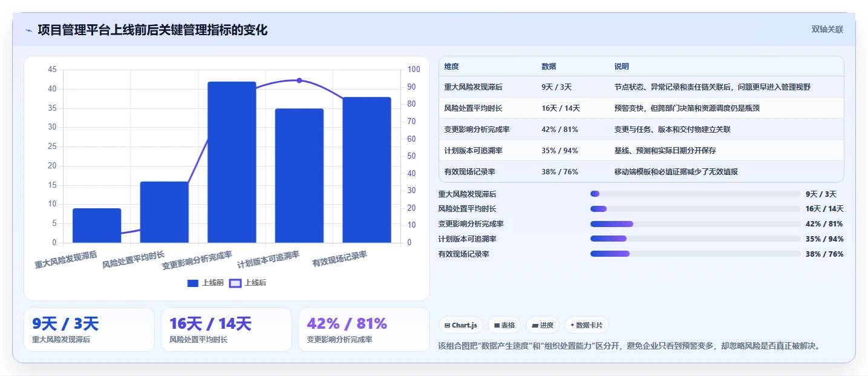This screenshot has width=868, height=376.
Task: Click the 计划版本可追溯率 x-axis label in the chart
Action: [x=269, y=260]
